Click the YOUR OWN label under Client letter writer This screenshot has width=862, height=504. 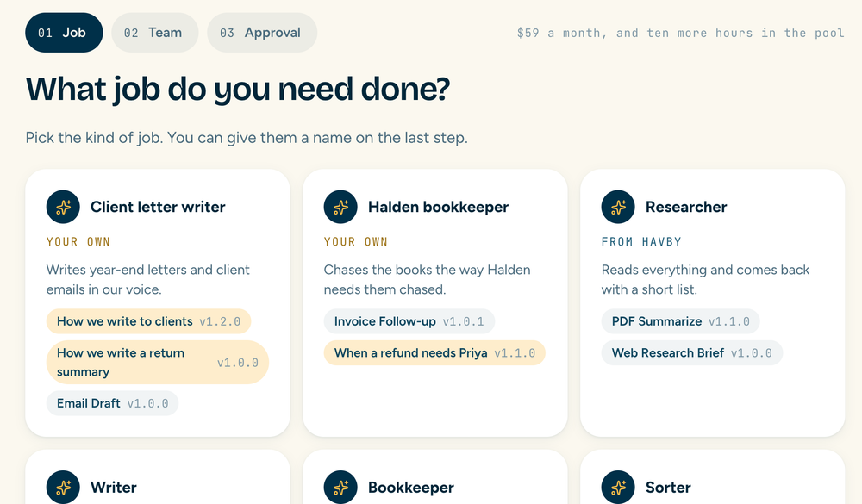click(x=78, y=242)
